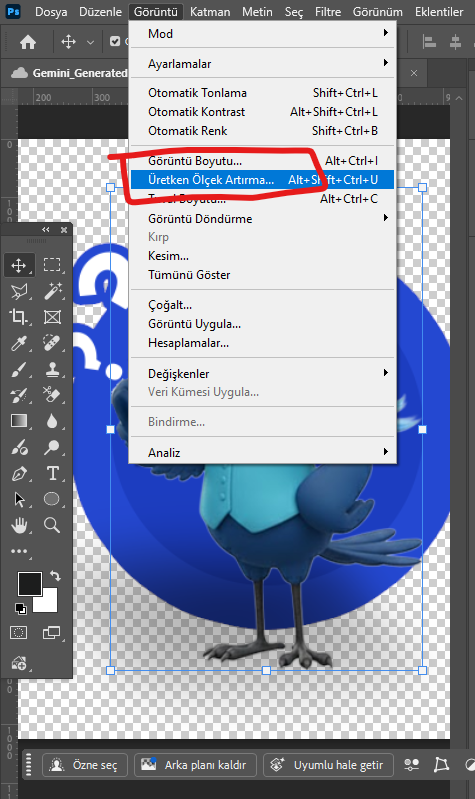Select the Zoom magnifier tool
475x799 pixels.
52,525
